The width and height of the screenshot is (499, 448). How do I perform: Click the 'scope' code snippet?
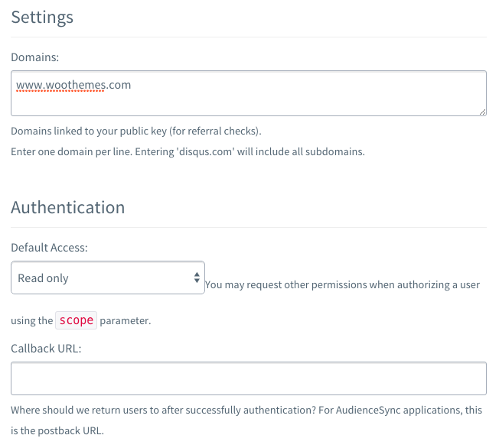76,320
